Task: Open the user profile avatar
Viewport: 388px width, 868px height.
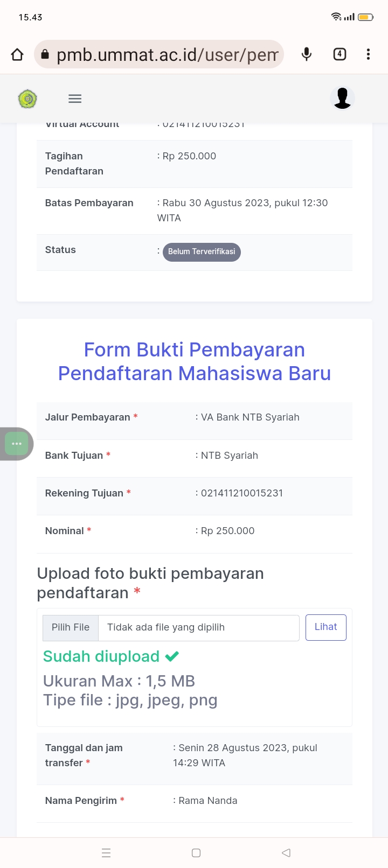Action: pyautogui.click(x=342, y=98)
